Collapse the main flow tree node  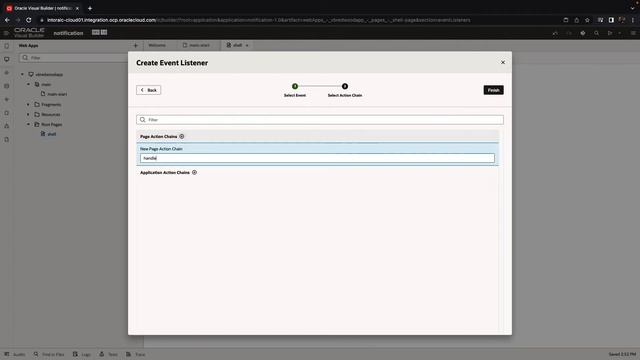(29, 84)
